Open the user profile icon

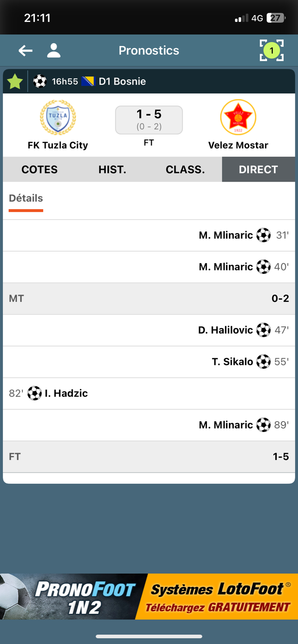54,50
